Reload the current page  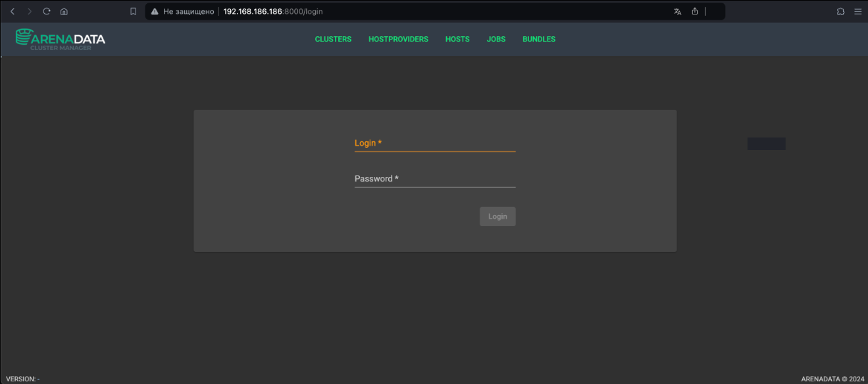click(x=47, y=11)
